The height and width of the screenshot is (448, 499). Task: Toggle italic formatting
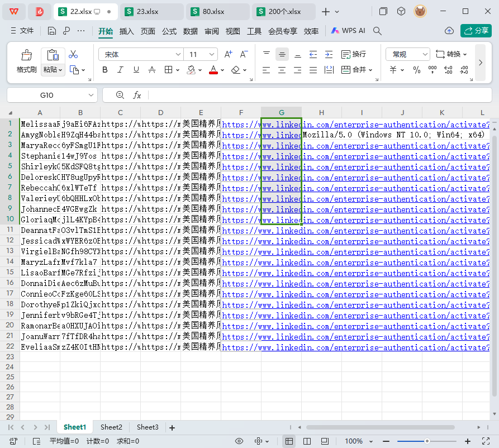pyautogui.click(x=120, y=70)
